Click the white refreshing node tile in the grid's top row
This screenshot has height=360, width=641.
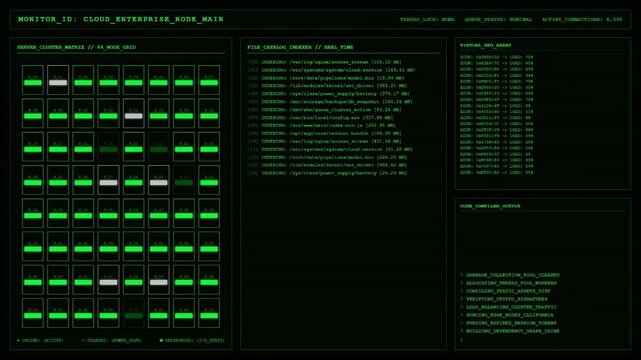[x=58, y=80]
